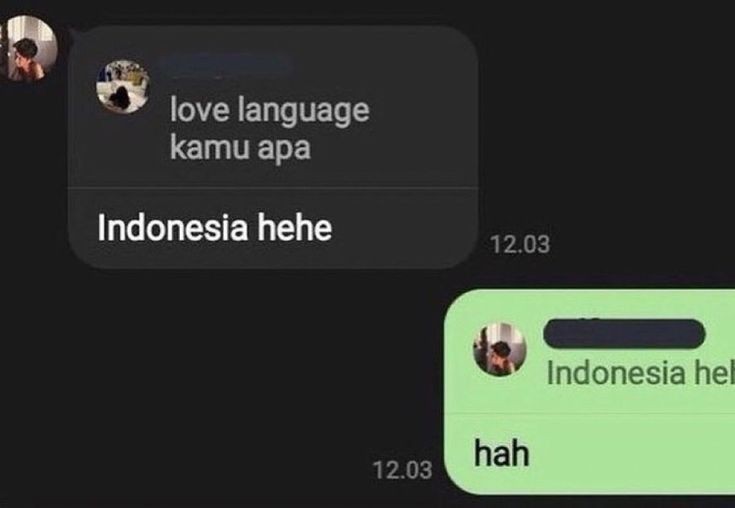Click the "kamu apa" quoted text line
735x508 pixels.
[x=240, y=148]
